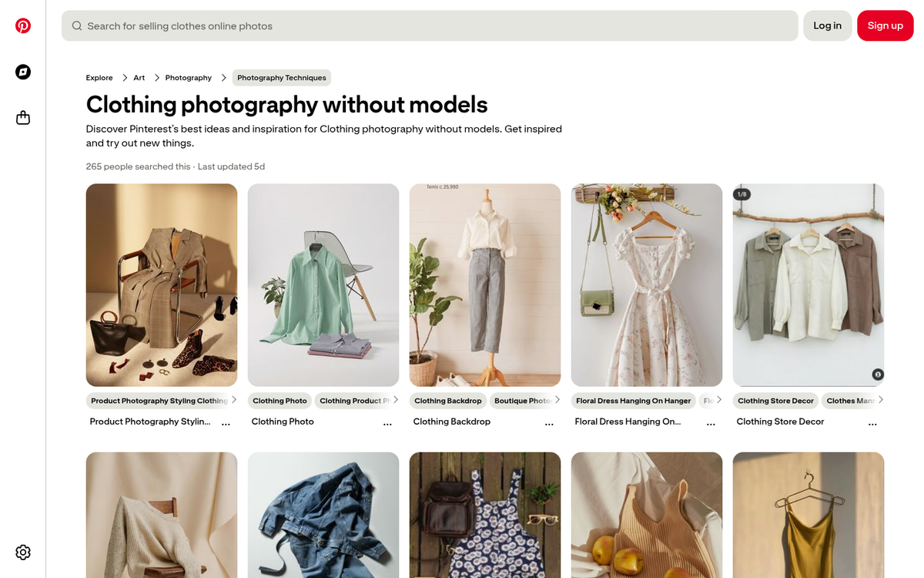The height and width of the screenshot is (578, 924).
Task: Click the 1/8 carousel badge on the shirts pin
Action: 741,193
